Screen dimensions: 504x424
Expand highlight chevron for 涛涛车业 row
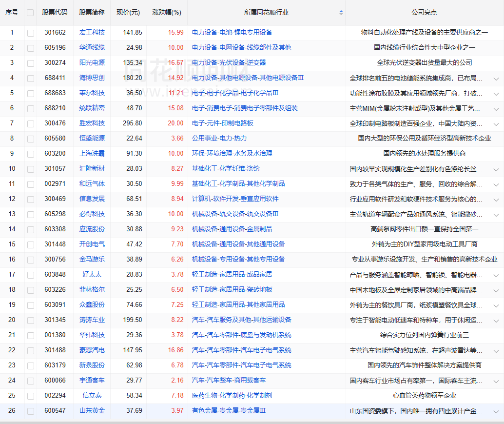496,320
